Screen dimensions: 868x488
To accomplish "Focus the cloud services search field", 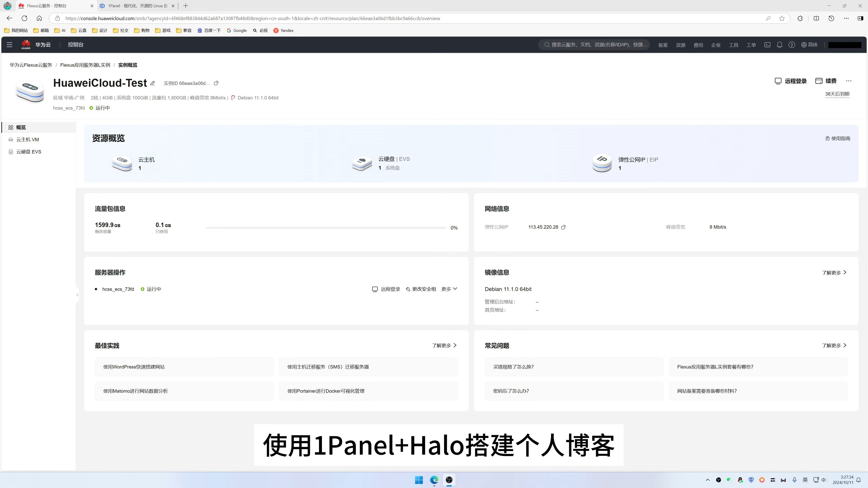I will 594,45.
